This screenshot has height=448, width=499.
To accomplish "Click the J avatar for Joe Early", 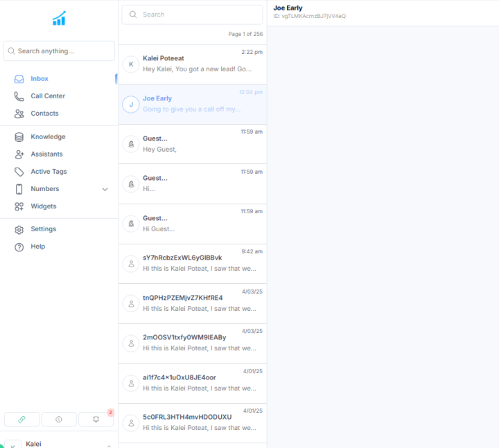I will coord(131,105).
